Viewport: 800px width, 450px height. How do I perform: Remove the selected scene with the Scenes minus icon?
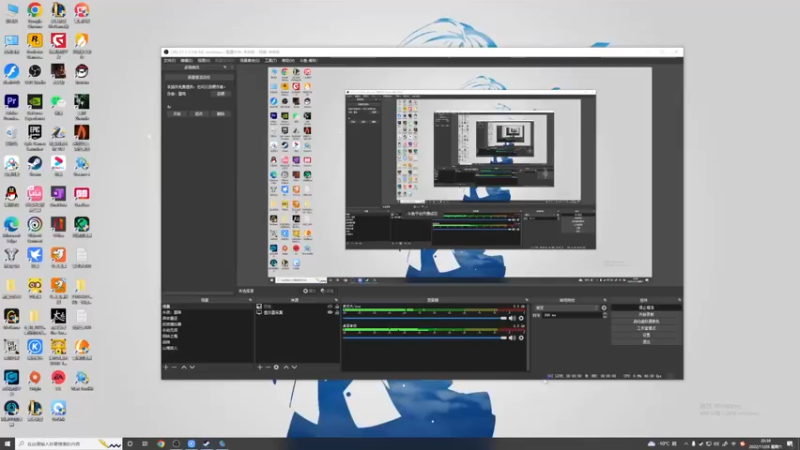(174, 367)
